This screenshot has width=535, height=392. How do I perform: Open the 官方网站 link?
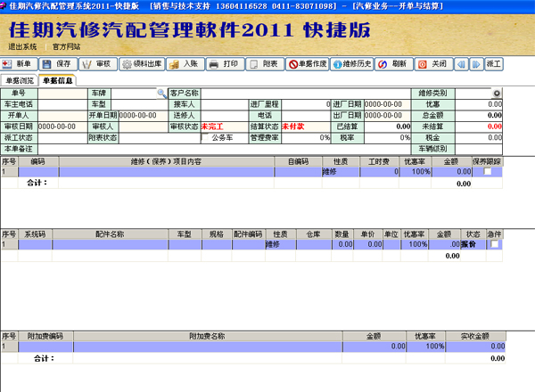coord(67,46)
